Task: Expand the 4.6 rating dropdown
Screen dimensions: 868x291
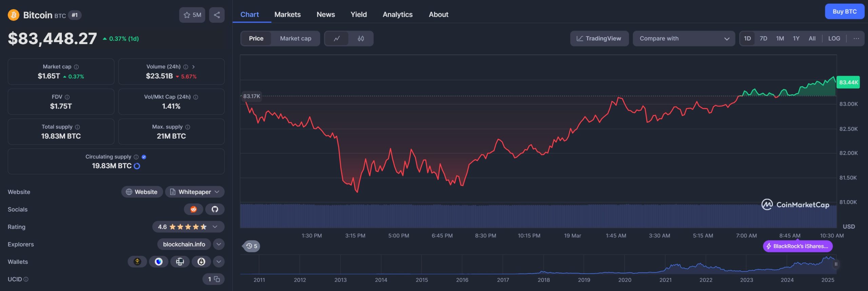Action: [x=215, y=227]
